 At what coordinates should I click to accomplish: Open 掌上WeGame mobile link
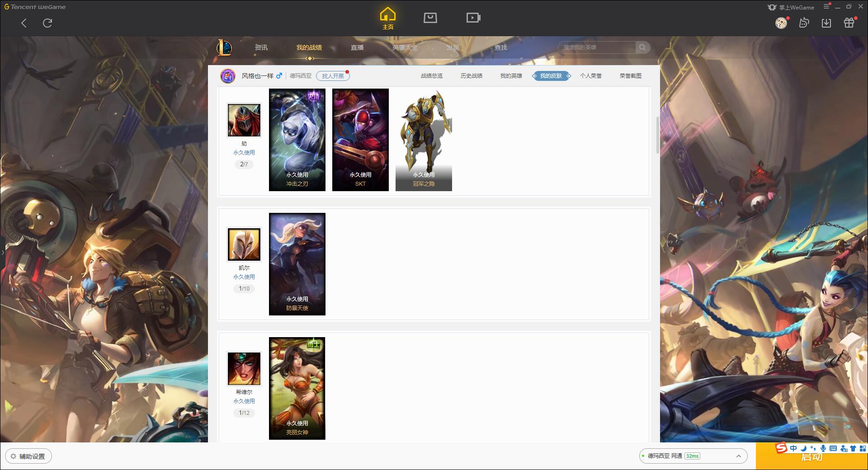coord(791,7)
